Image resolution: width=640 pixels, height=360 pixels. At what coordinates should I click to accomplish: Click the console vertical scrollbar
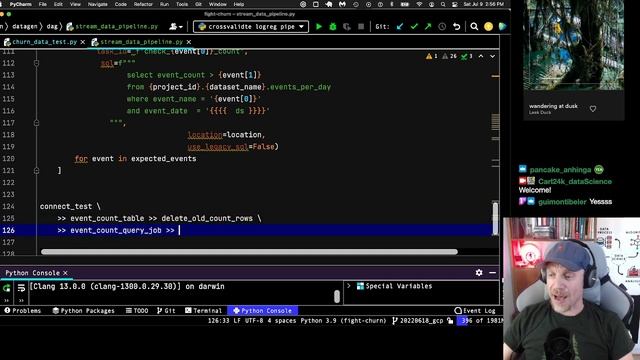337,296
